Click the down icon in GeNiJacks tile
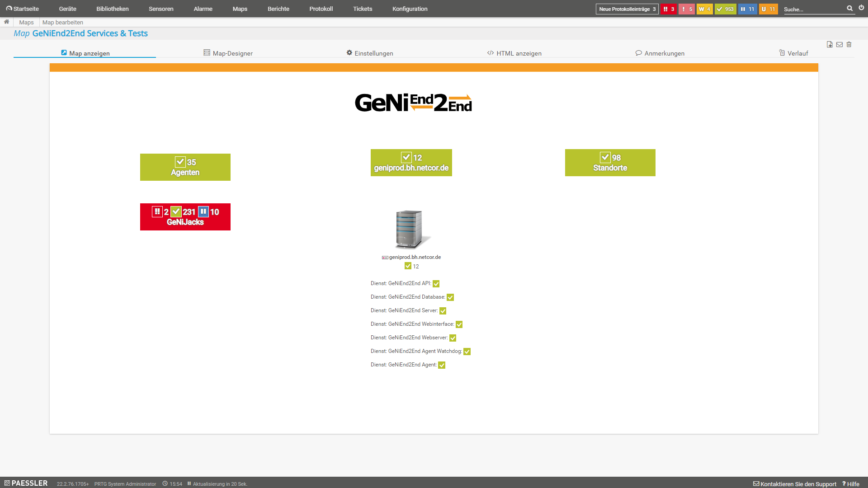Image resolution: width=868 pixels, height=488 pixels. (x=157, y=211)
